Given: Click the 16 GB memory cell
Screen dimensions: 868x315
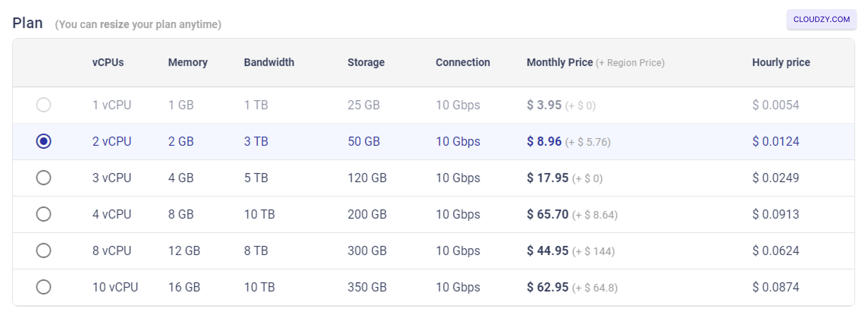Looking at the screenshot, I should 184,287.
